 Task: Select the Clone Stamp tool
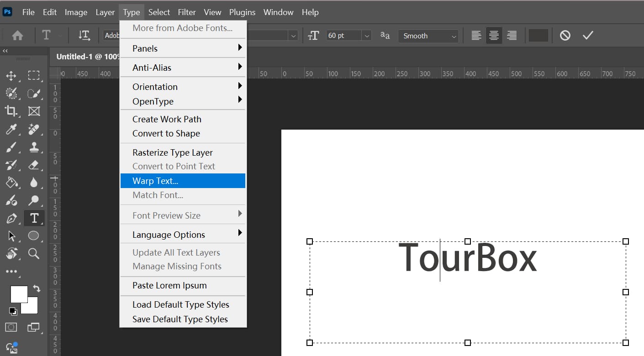pyautogui.click(x=34, y=147)
